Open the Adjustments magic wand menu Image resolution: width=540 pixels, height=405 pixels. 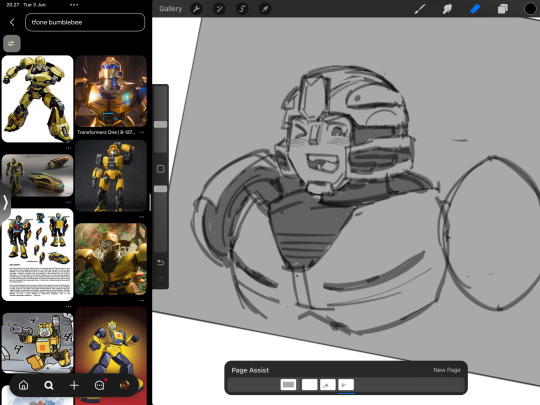coord(219,9)
